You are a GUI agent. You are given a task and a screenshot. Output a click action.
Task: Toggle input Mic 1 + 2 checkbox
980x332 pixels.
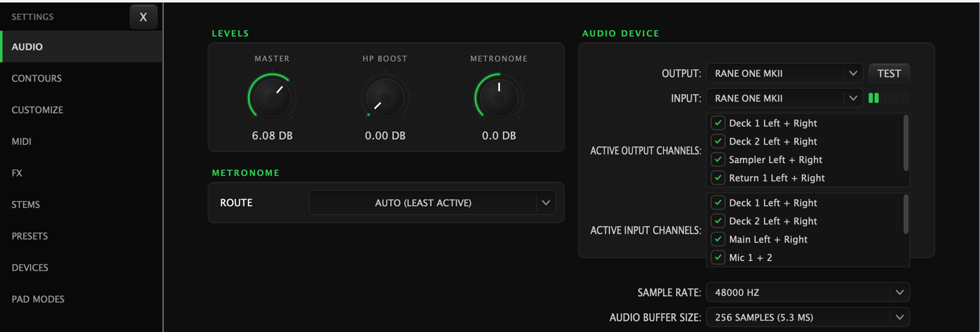pos(718,257)
